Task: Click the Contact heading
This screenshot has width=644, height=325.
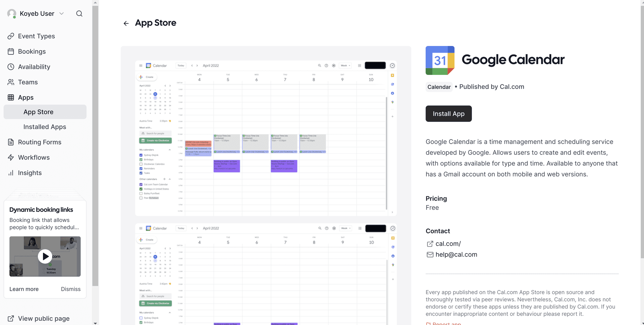Action: coord(438,231)
